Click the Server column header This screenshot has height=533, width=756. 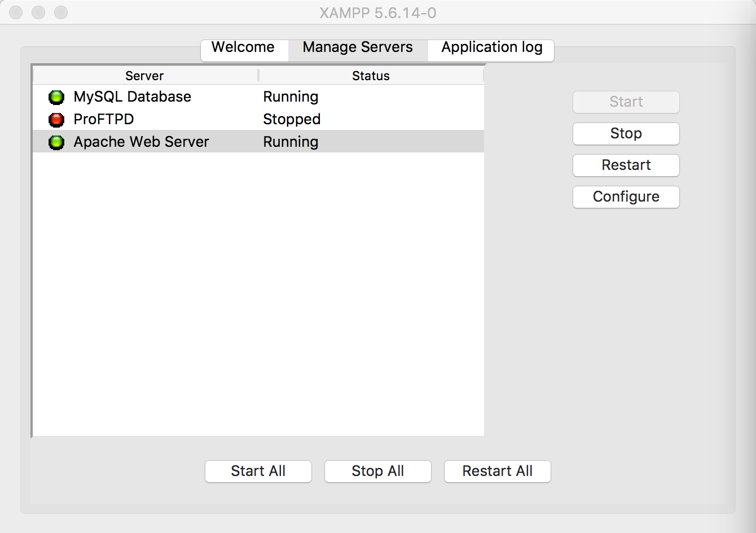[x=144, y=76]
